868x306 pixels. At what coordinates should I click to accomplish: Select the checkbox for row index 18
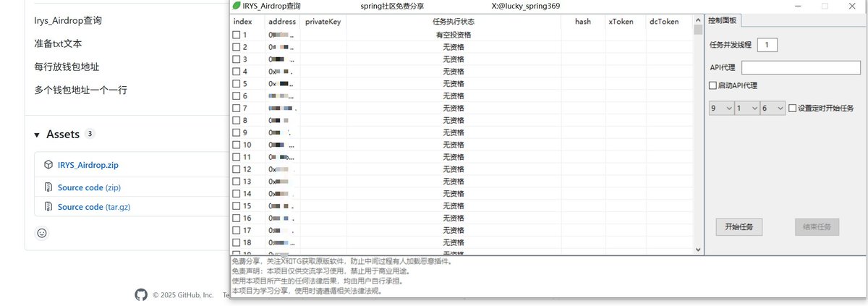point(236,242)
